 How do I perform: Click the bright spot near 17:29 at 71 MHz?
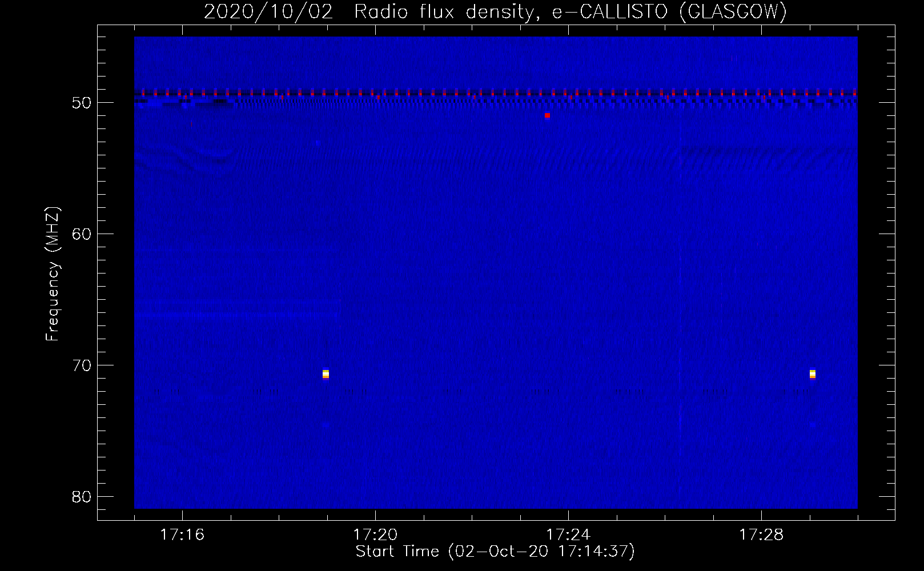click(812, 374)
